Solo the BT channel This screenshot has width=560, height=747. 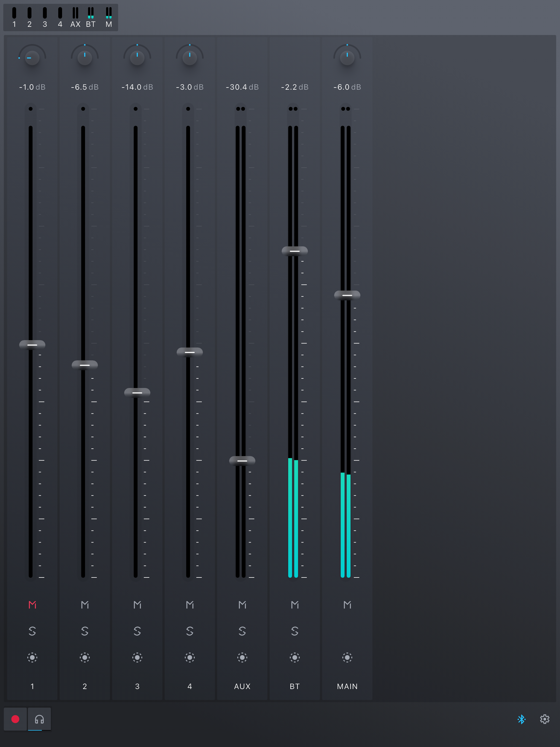[x=295, y=631]
